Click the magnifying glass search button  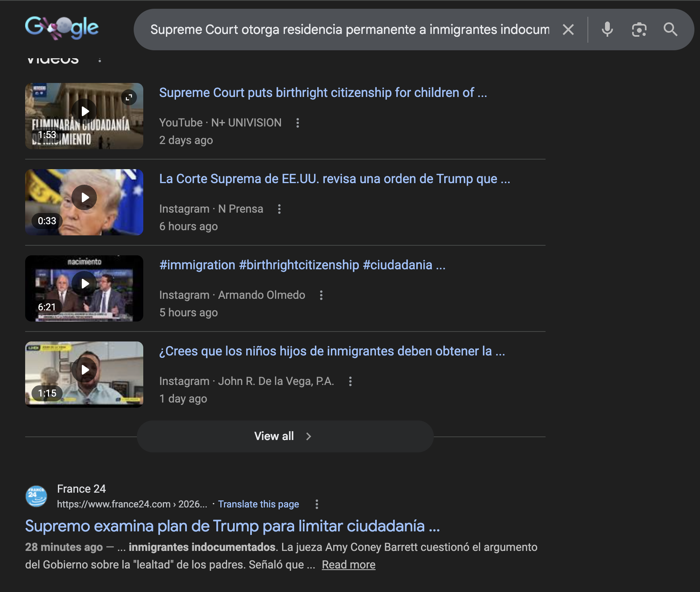pyautogui.click(x=670, y=30)
